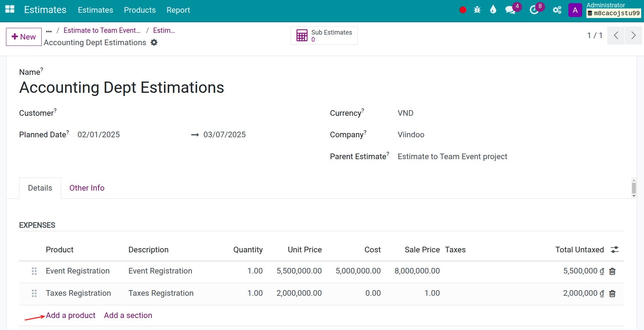Viewport: 644px width, 330px height.
Task: Open Administrator user menu
Action: tap(605, 5)
